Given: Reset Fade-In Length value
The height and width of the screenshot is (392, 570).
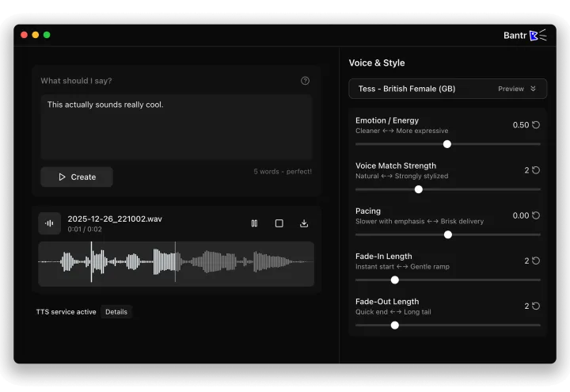Looking at the screenshot, I should 536,261.
